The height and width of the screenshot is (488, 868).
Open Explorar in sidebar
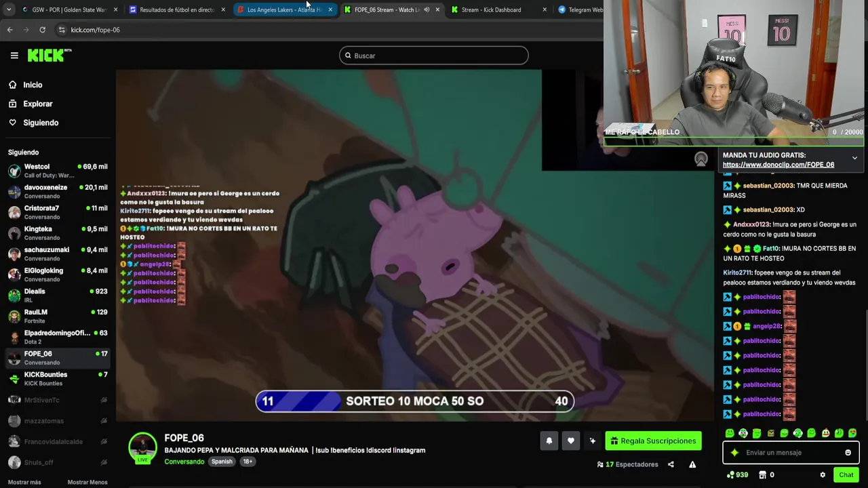coord(37,104)
